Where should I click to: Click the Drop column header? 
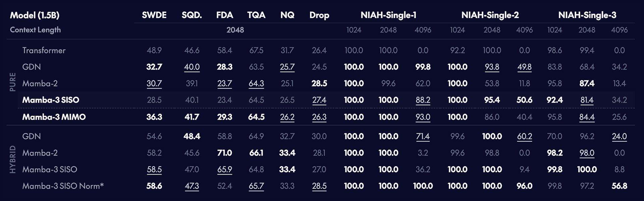tap(319, 15)
